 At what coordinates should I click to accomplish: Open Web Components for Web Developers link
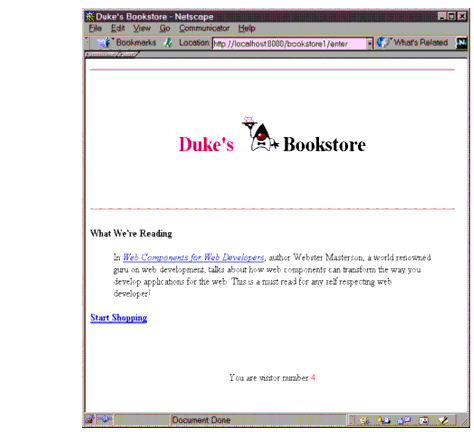coord(194,257)
